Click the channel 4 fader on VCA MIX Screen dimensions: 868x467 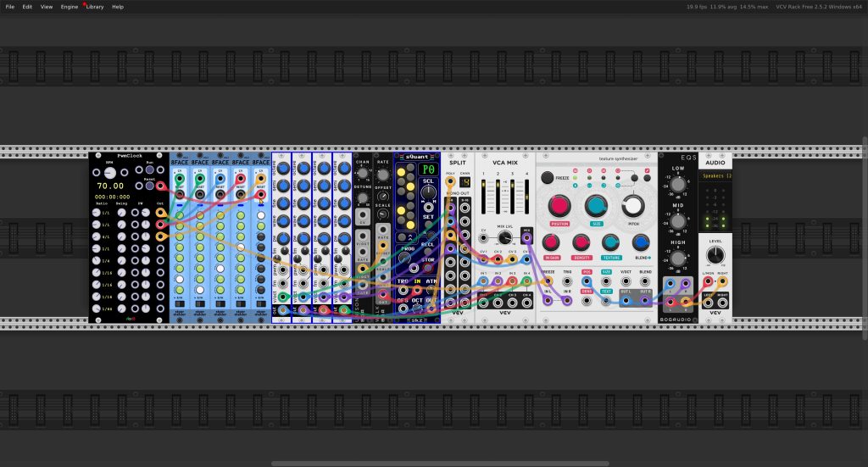click(x=526, y=197)
